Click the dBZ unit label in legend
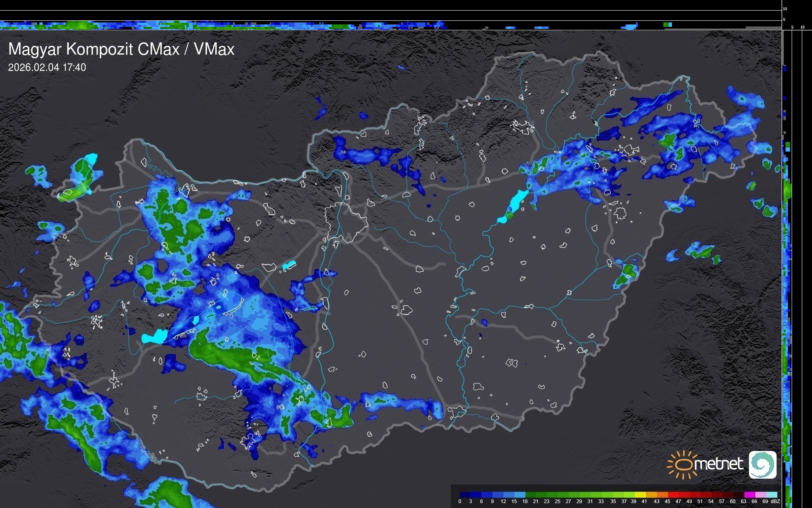 [775, 501]
